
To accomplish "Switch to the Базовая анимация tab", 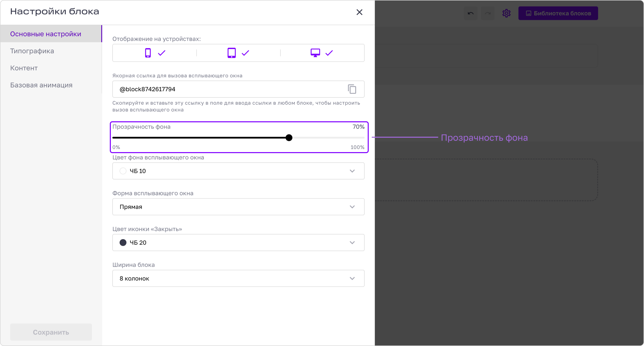I will pos(51,85).
